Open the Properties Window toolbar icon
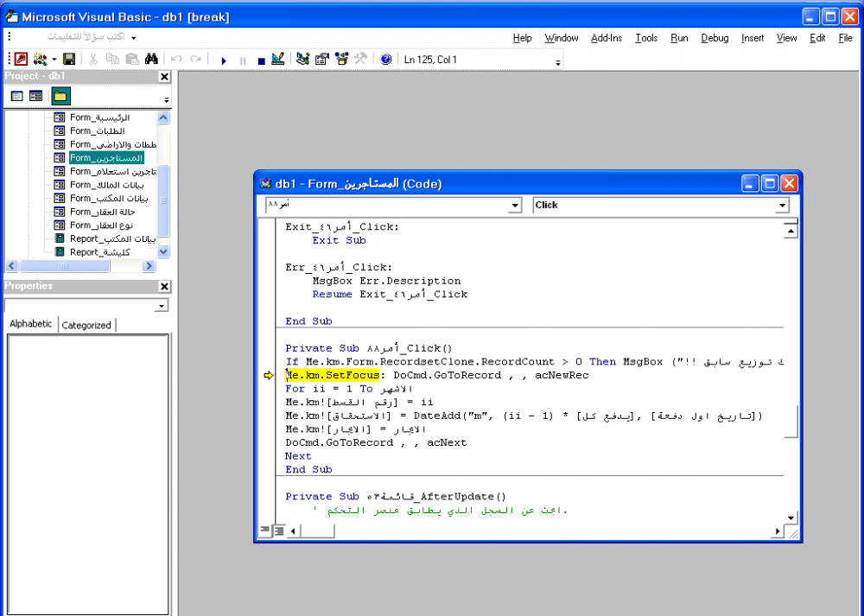Screen dimensions: 864x616 [x=321, y=59]
